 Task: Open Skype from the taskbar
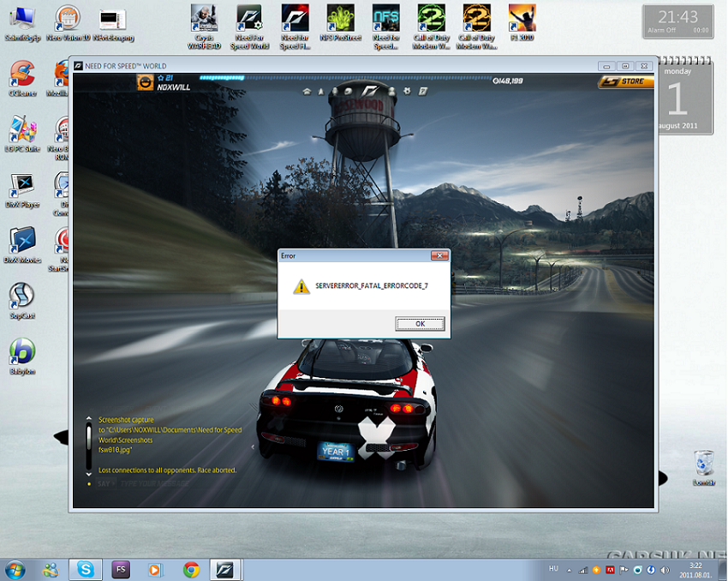tap(86, 569)
